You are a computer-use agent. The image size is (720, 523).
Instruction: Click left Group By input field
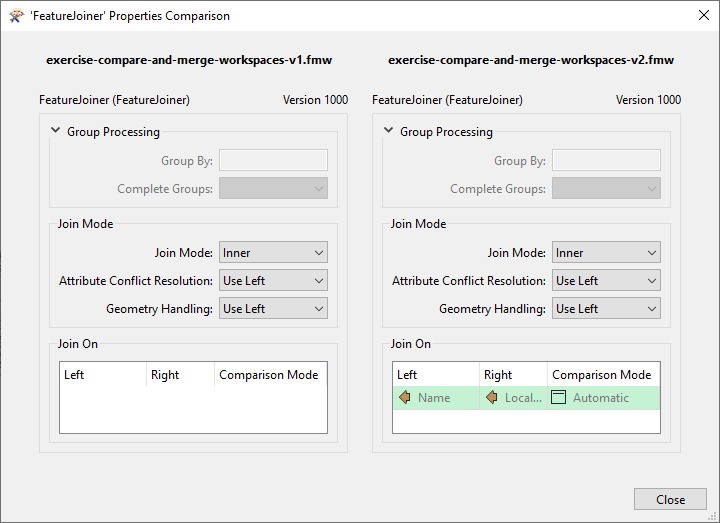coord(273,160)
